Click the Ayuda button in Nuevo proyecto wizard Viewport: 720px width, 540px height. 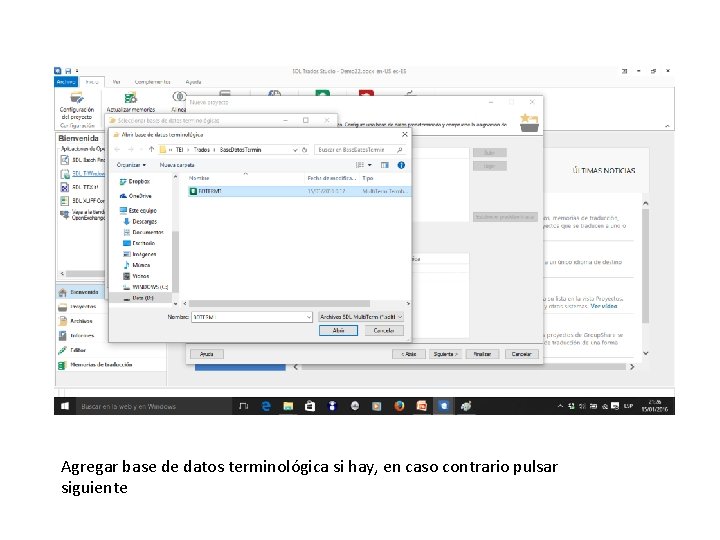pos(207,354)
